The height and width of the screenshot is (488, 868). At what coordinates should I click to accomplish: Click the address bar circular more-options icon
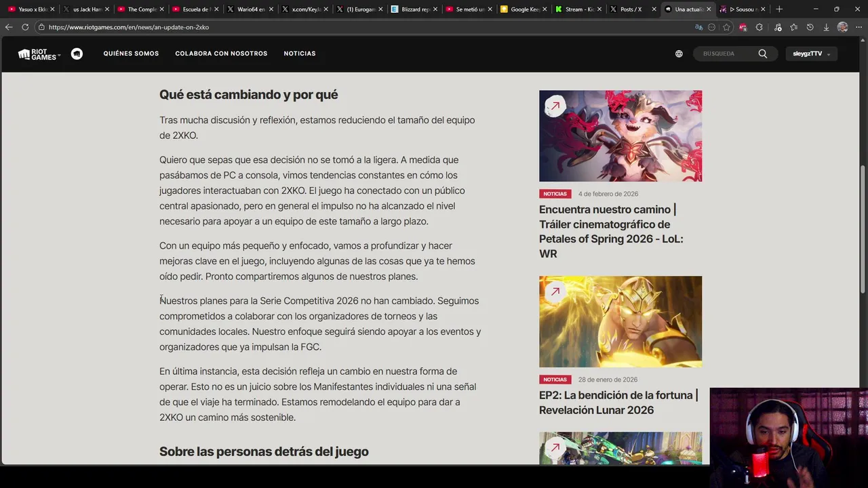711,27
